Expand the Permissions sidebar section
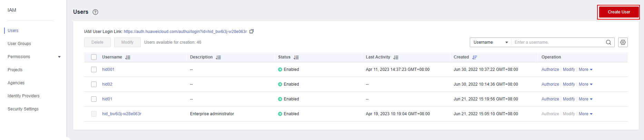 click(34, 57)
